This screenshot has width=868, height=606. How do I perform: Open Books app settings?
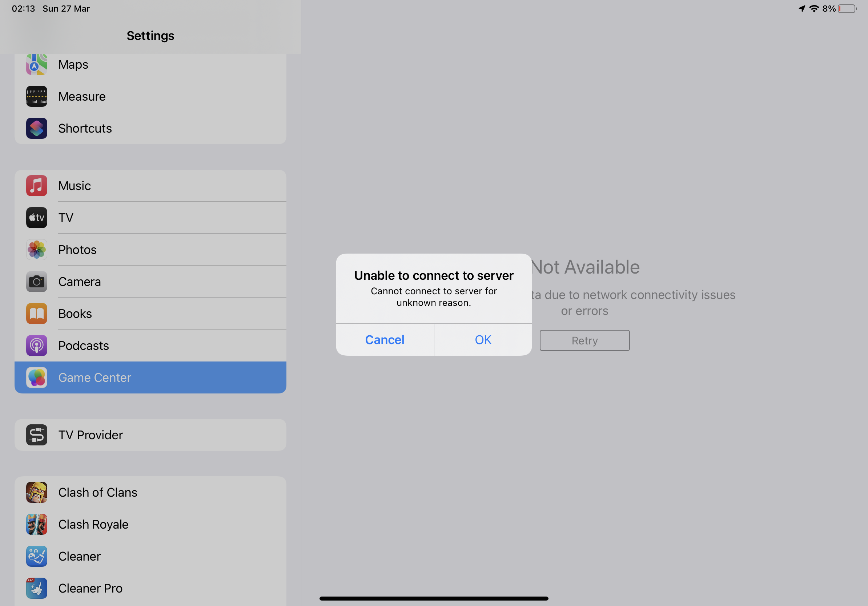click(150, 313)
